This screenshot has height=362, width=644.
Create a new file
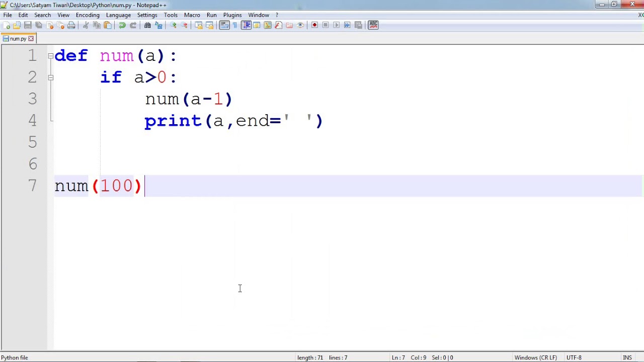[7, 25]
